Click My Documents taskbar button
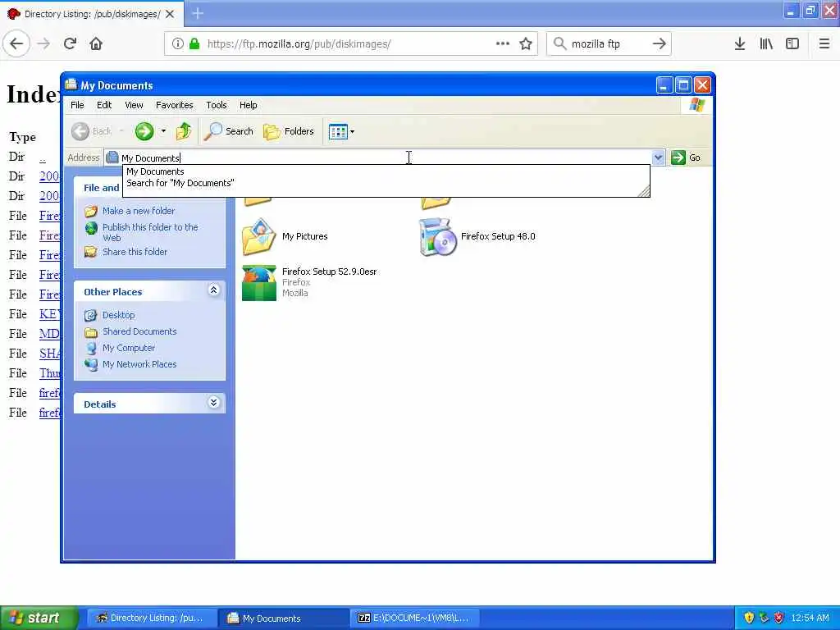Viewport: 840px width, 630px height. 283,619
